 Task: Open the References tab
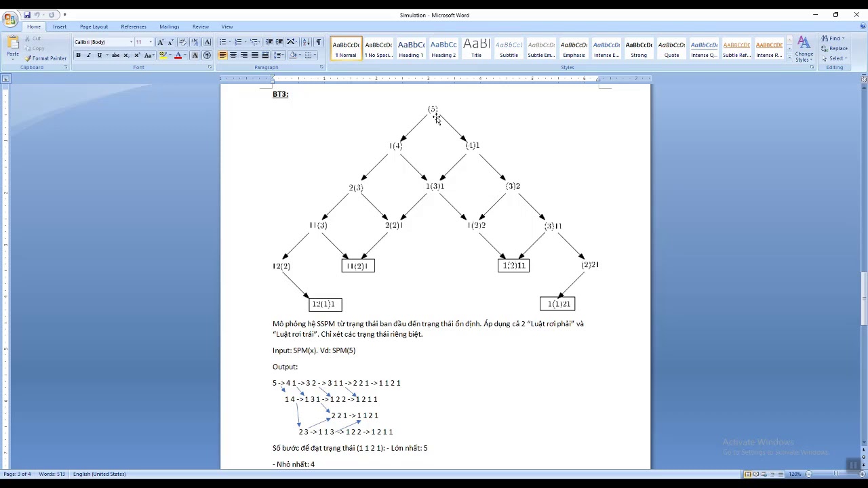pos(134,26)
